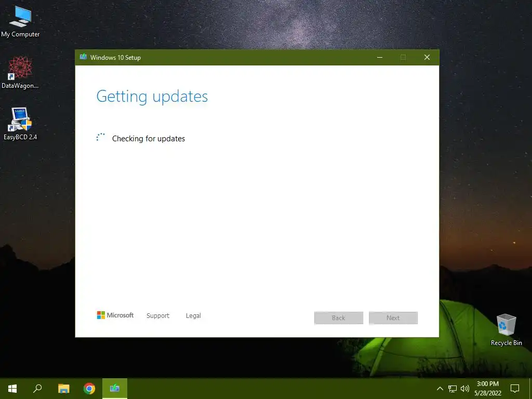Open the Legal link
Viewport: 532px width, 399px height.
point(193,315)
